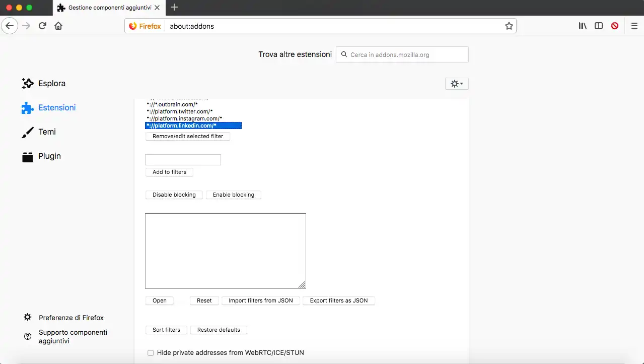This screenshot has width=644, height=364.
Task: Click the Estensioni puzzle icon
Action: coord(28,108)
